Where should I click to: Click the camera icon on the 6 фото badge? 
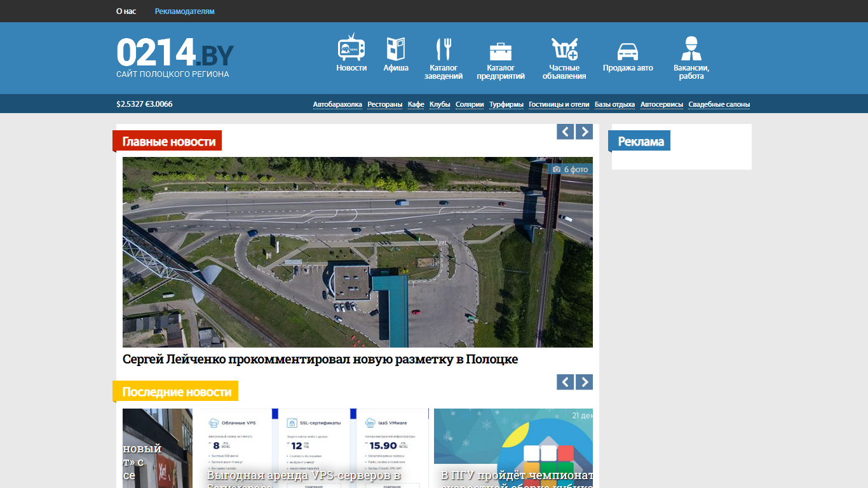(x=557, y=170)
